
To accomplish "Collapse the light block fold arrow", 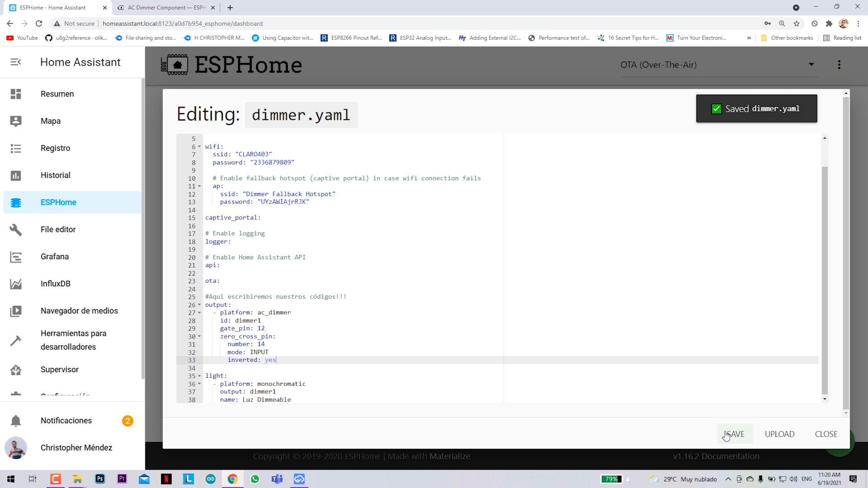I will (x=199, y=376).
